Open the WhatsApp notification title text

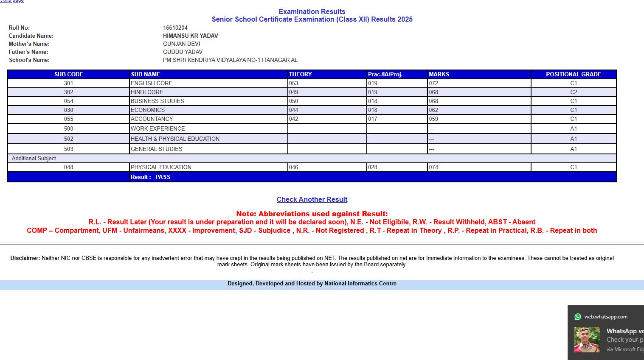624,331
